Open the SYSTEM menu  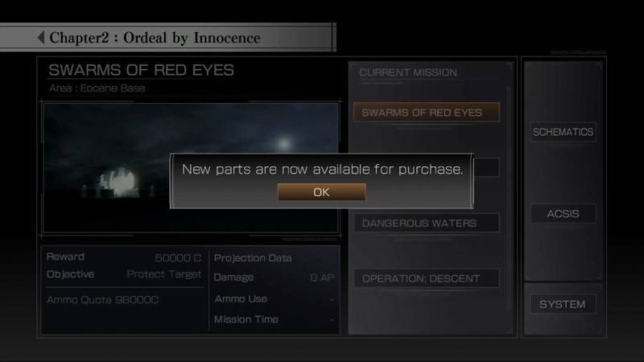[563, 304]
